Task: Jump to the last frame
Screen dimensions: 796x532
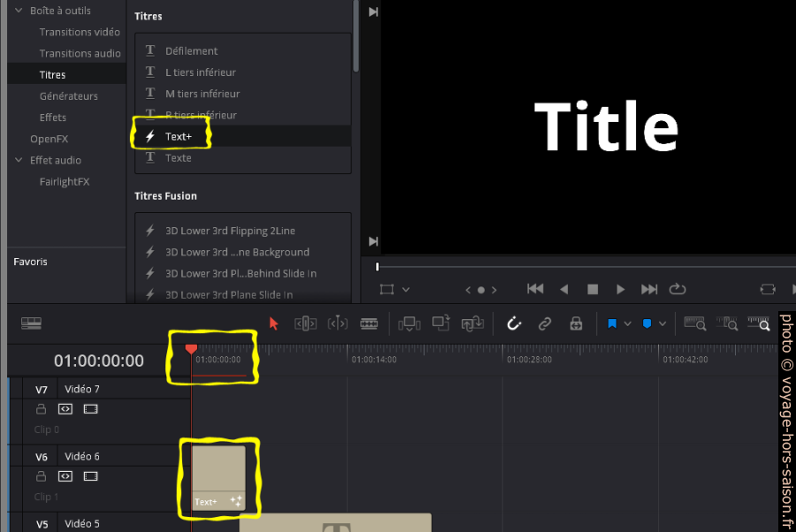Action: coord(649,289)
